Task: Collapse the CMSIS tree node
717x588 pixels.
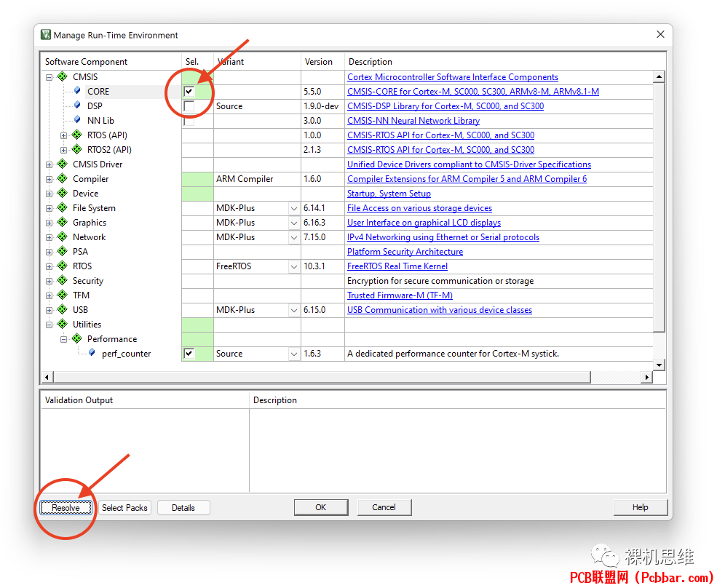Action: coord(49,77)
